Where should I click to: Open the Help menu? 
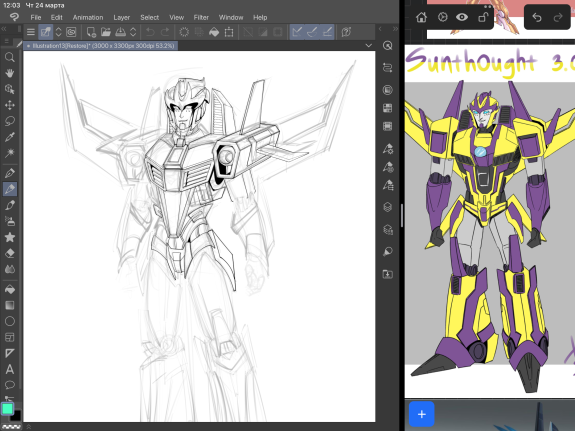pos(260,17)
